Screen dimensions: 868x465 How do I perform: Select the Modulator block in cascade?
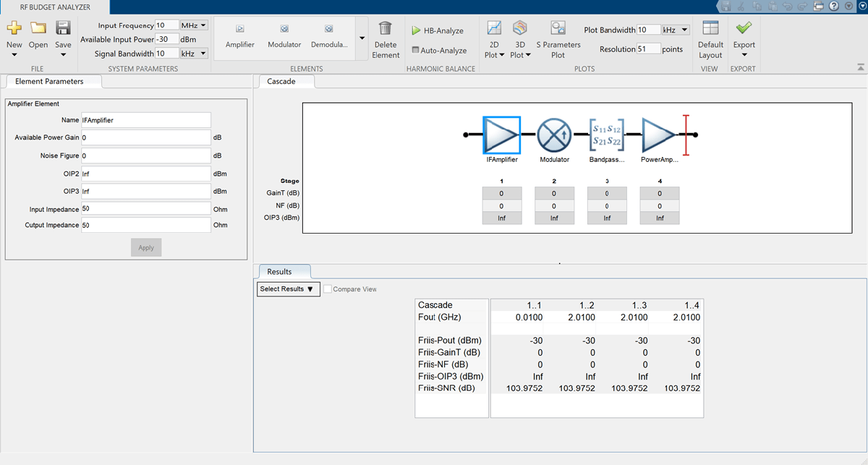pos(554,135)
